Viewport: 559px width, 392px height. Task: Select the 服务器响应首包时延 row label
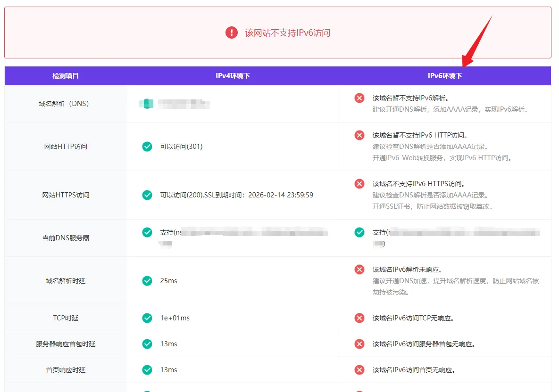pos(66,344)
